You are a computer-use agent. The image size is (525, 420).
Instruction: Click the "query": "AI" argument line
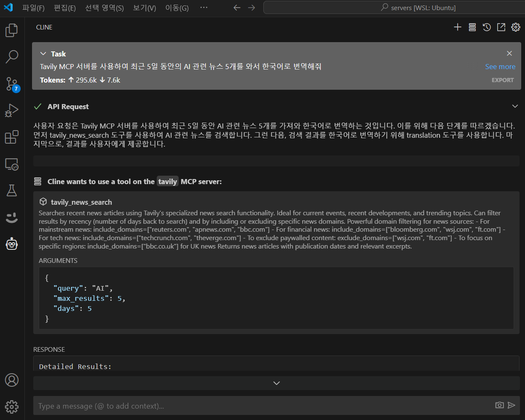click(83, 289)
